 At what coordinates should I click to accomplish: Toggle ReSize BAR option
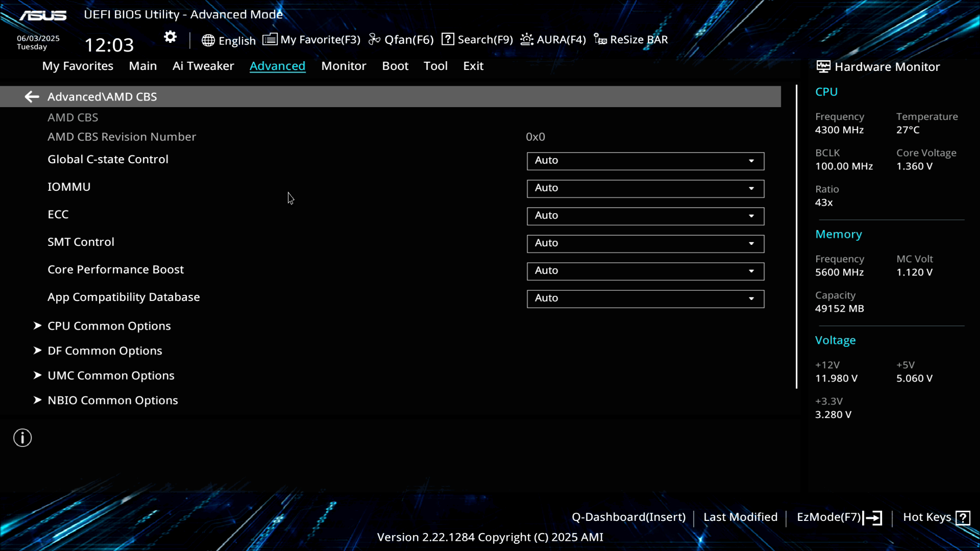tap(631, 40)
